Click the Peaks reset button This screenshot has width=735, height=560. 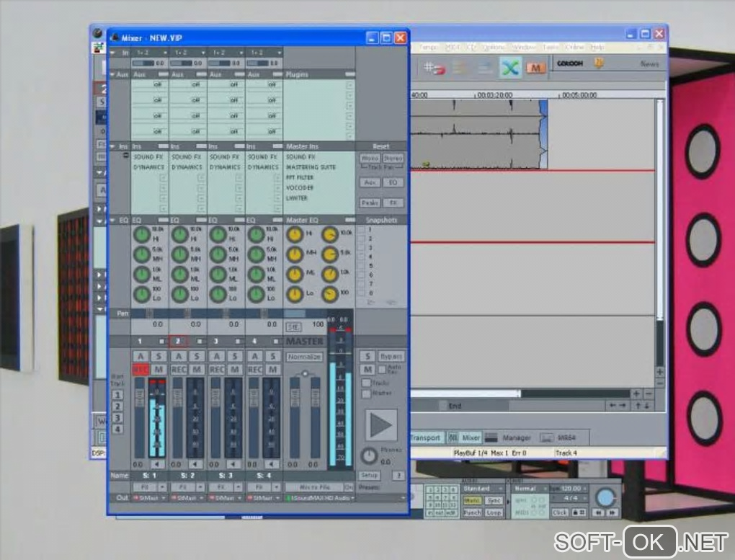coord(370,203)
